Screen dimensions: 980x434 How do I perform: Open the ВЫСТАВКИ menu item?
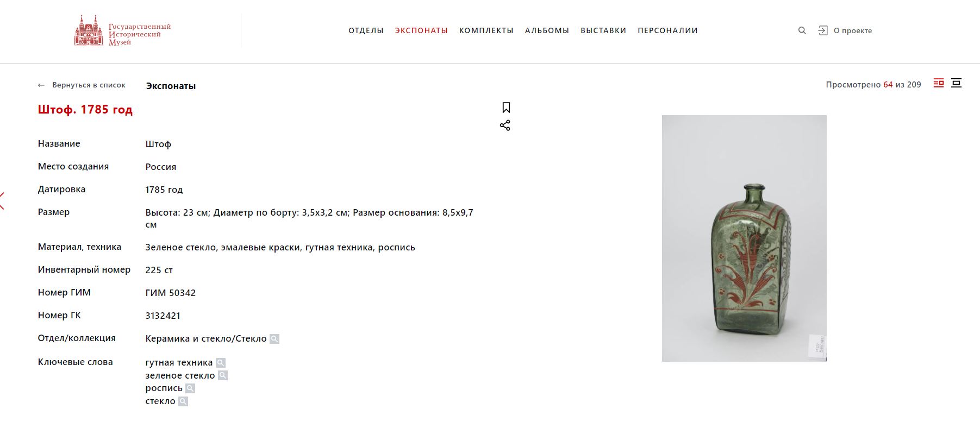pos(603,30)
